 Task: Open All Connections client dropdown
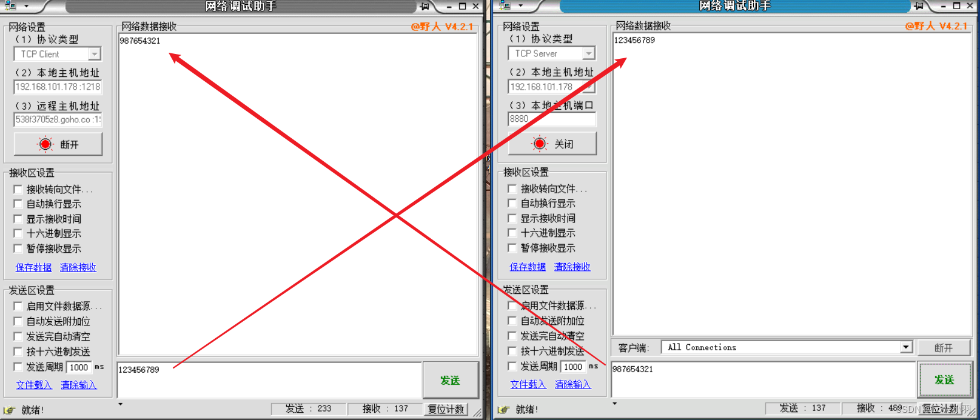pyautogui.click(x=906, y=347)
